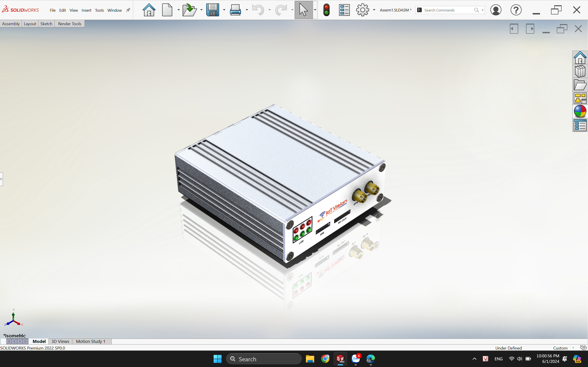The width and height of the screenshot is (588, 367).
Task: Open the Insert menu
Action: click(x=86, y=10)
